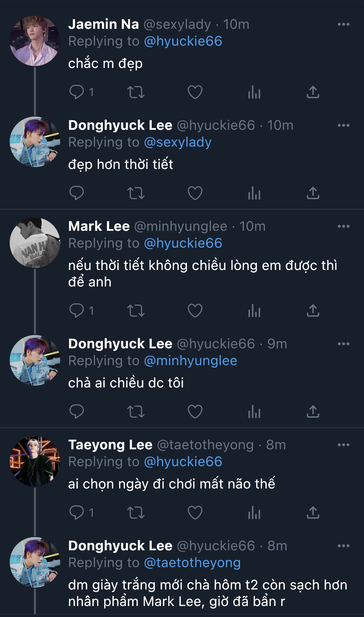Viewport: 364px width, 617px height.
Task: Share Donghyuck's "chả ai chiều dc tôi" tweet
Action: (x=313, y=412)
